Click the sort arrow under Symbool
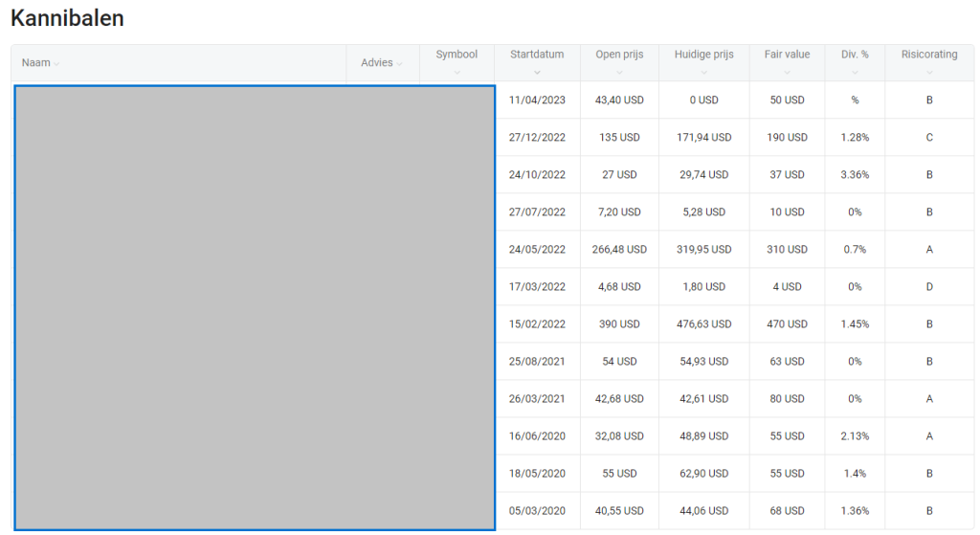Viewport: 980px width, 535px height. pyautogui.click(x=457, y=72)
